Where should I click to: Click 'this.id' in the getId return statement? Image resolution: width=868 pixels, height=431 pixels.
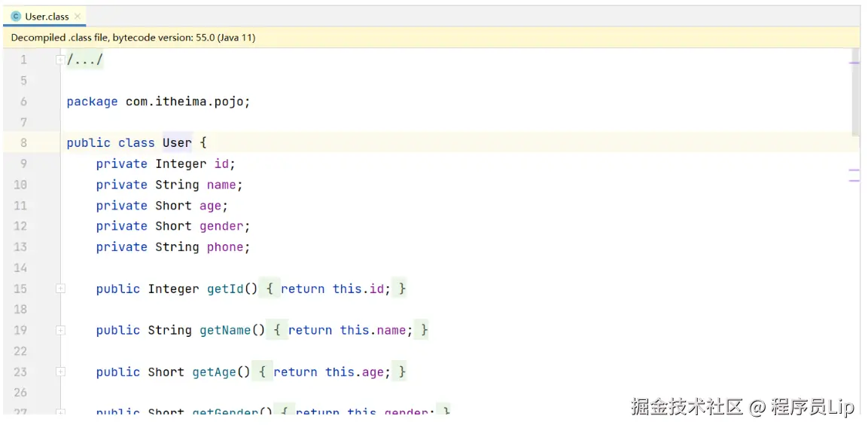click(x=358, y=289)
